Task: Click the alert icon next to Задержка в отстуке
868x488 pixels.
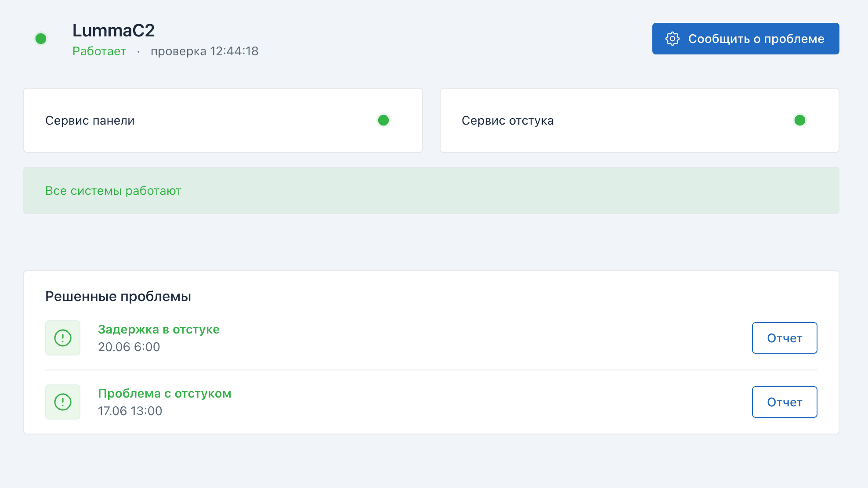Action: (x=63, y=338)
